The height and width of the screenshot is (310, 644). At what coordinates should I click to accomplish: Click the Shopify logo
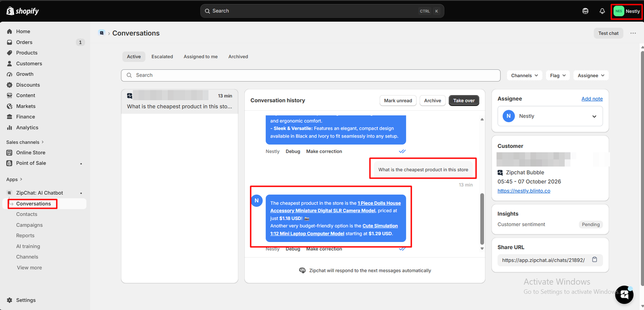click(23, 11)
